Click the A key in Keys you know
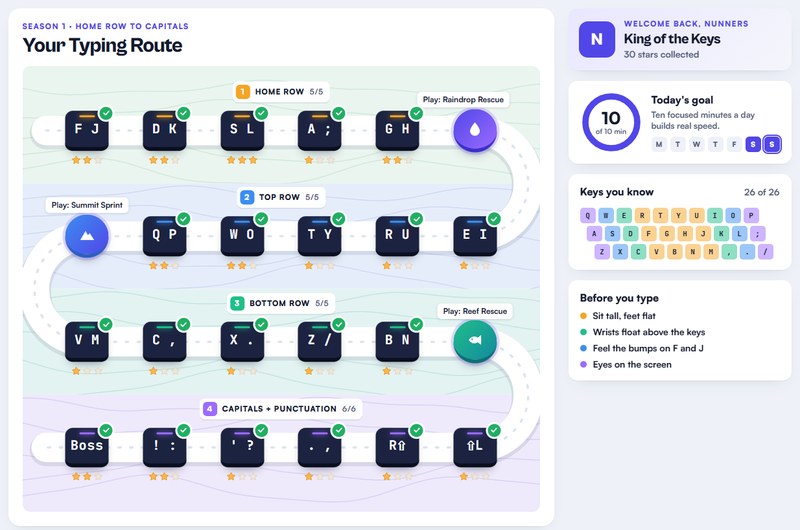Screen dimensions: 800x530 tap(594, 234)
